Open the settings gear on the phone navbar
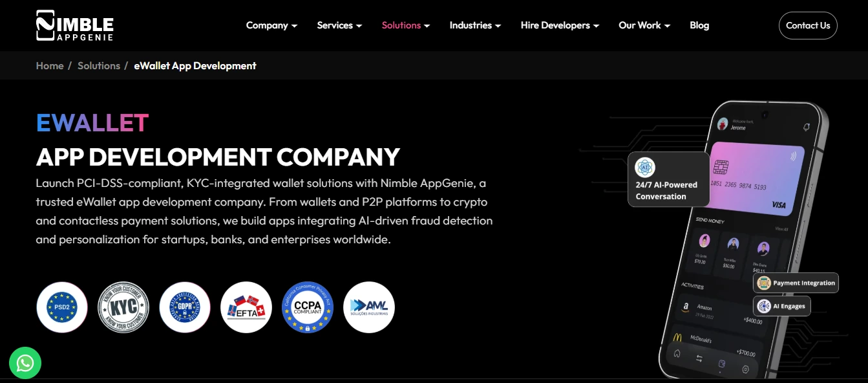Screen dimensions: 868x383 coord(745,369)
